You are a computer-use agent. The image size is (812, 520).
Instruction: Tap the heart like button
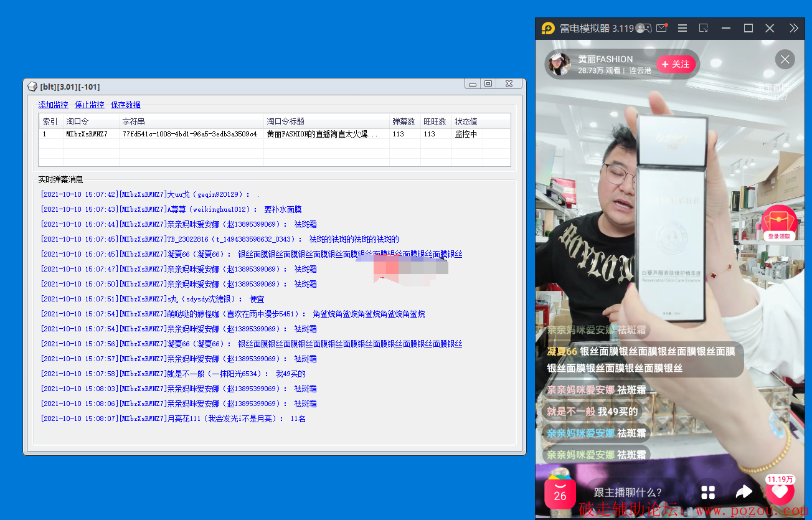coord(779,492)
